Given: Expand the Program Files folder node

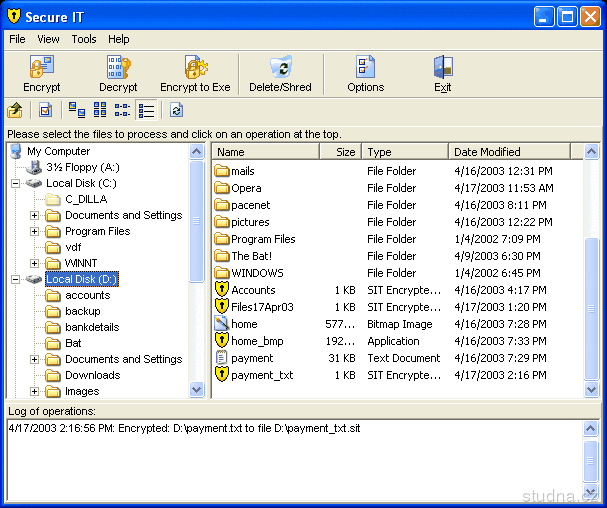Looking at the screenshot, I should point(35,231).
